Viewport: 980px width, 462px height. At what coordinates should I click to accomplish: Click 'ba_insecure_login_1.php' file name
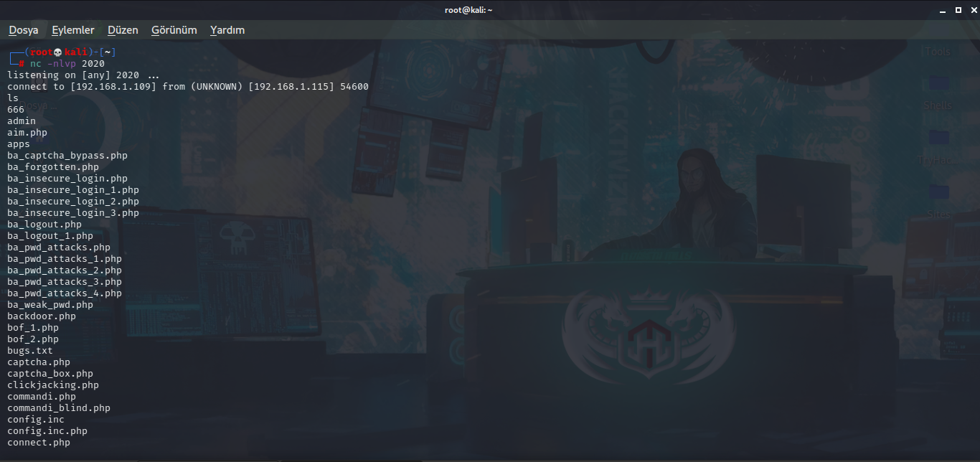pyautogui.click(x=73, y=190)
